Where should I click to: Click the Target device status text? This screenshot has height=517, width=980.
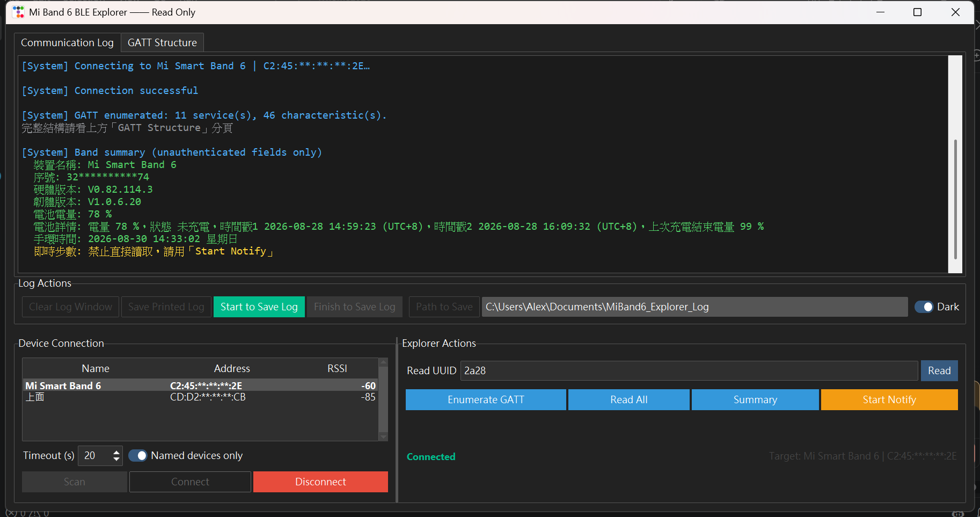pos(862,456)
